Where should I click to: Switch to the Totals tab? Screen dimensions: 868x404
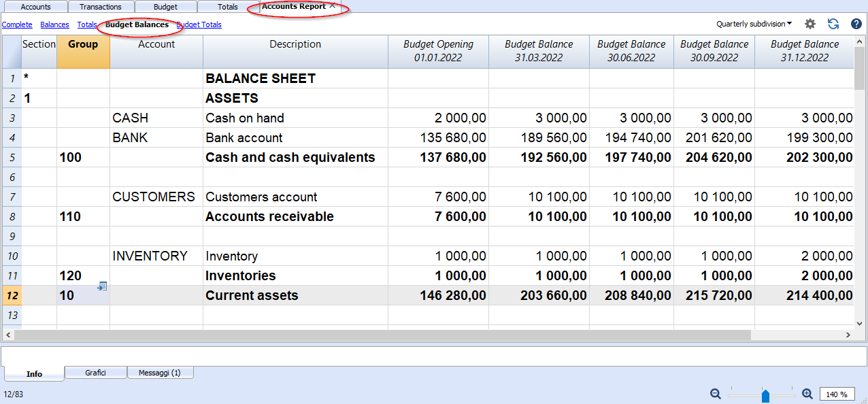[x=228, y=7]
